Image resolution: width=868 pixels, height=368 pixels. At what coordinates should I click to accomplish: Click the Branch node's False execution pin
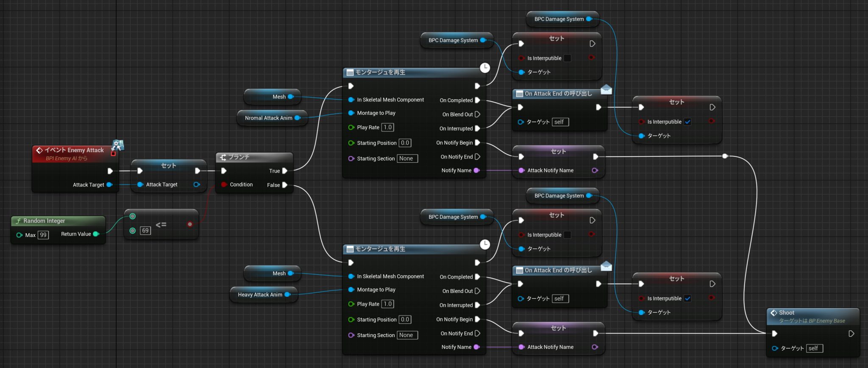285,185
